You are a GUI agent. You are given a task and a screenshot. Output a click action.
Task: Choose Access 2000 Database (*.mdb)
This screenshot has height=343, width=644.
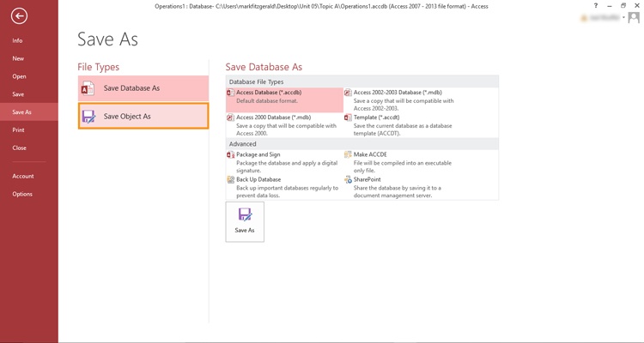(x=284, y=124)
